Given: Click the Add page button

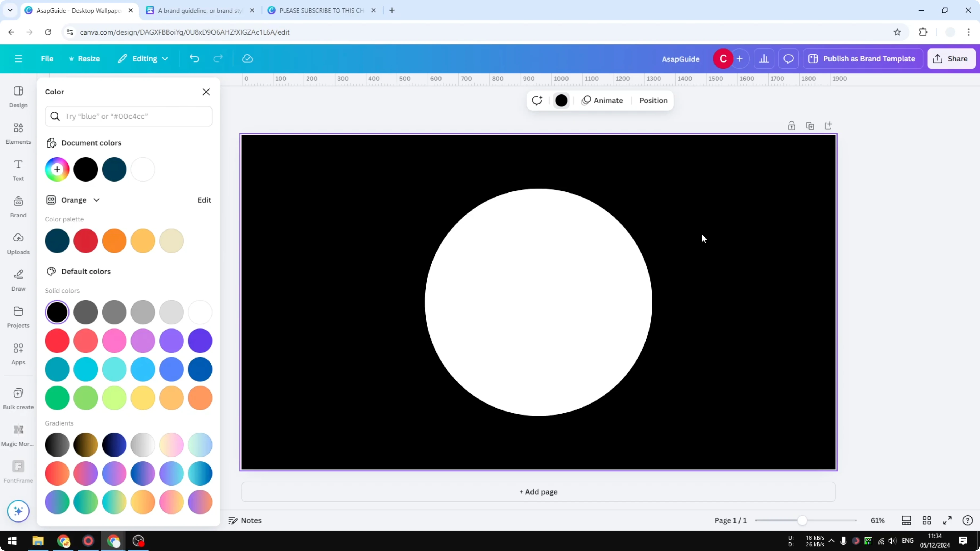Looking at the screenshot, I should 538,492.
